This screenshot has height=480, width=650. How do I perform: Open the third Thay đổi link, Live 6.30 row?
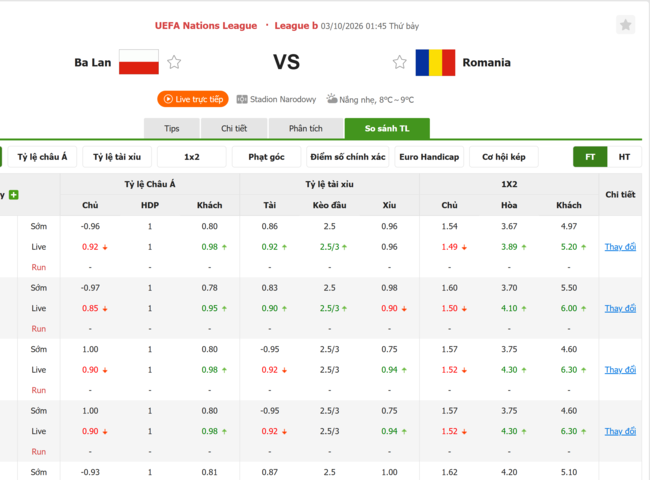pos(620,370)
